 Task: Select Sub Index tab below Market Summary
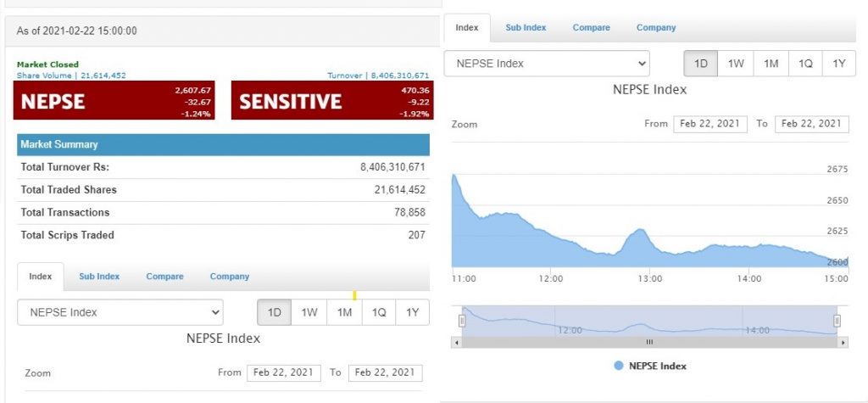coord(99,277)
